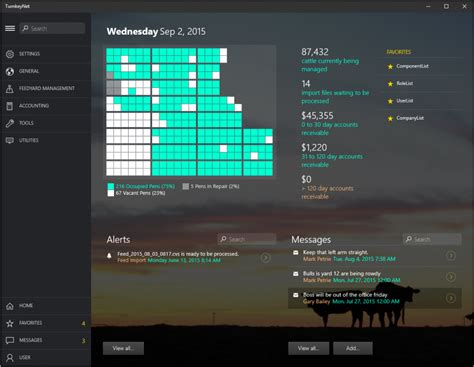Click Messages count badge '3'

pos(83,341)
